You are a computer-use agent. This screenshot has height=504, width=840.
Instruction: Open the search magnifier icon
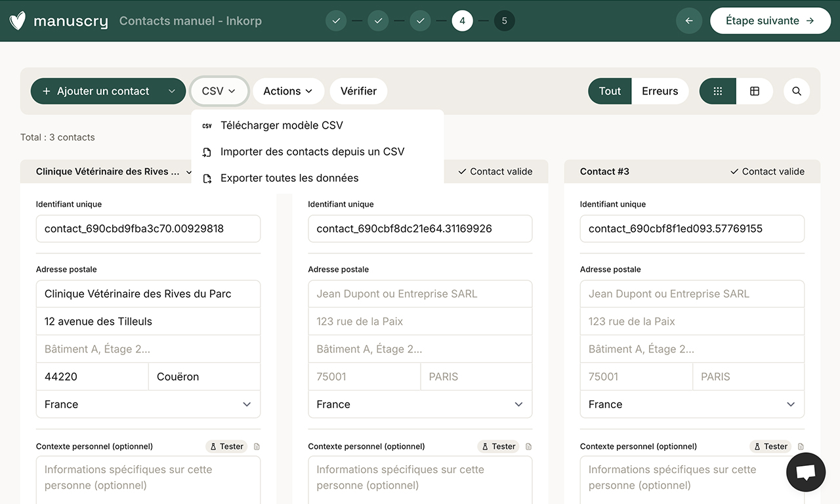(797, 91)
